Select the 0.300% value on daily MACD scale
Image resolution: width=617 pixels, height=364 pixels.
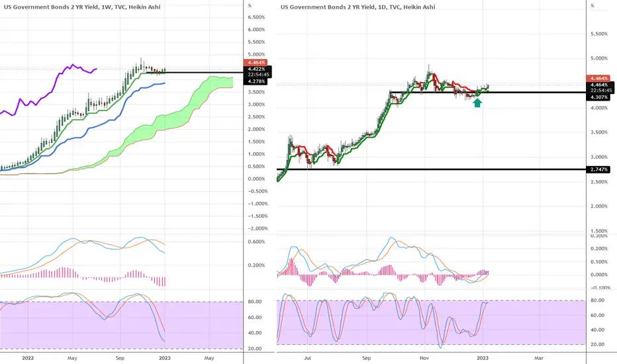tap(599, 236)
